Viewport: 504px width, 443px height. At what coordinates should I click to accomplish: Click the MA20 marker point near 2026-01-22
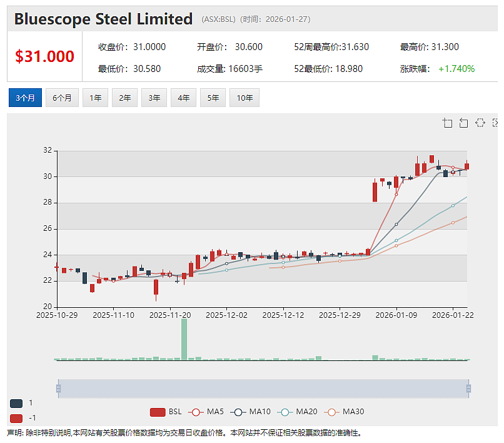453,206
